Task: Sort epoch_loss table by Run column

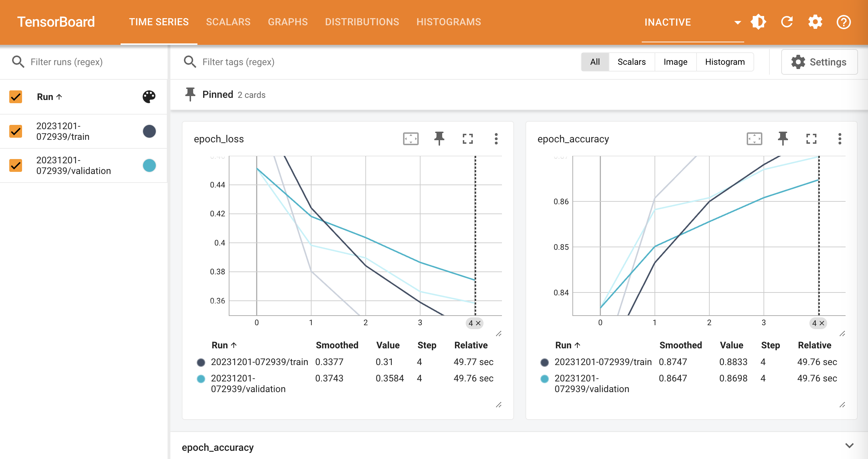Action: pyautogui.click(x=224, y=345)
